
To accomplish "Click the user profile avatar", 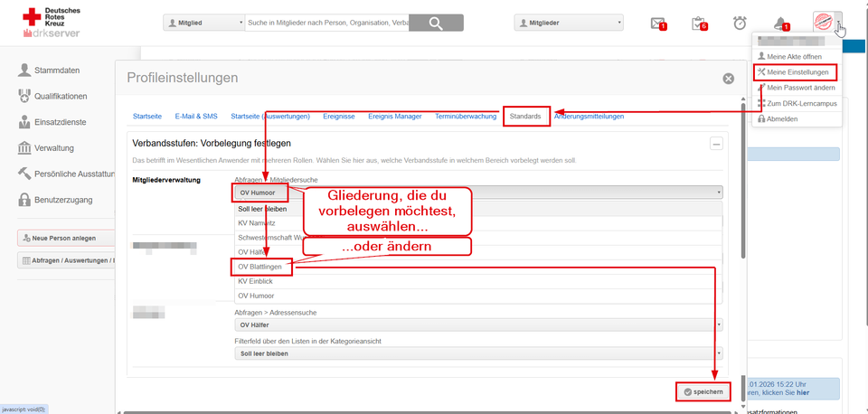I will coord(823,23).
